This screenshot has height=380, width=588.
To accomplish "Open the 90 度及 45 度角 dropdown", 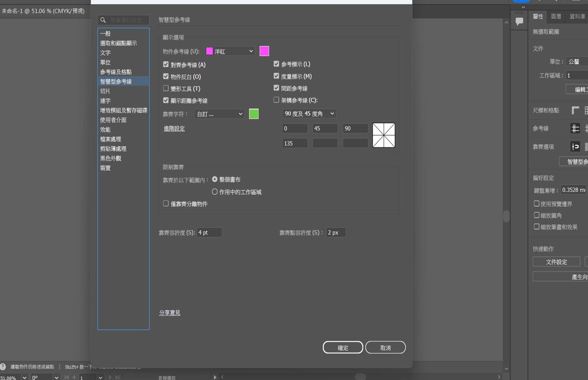I will coord(309,114).
